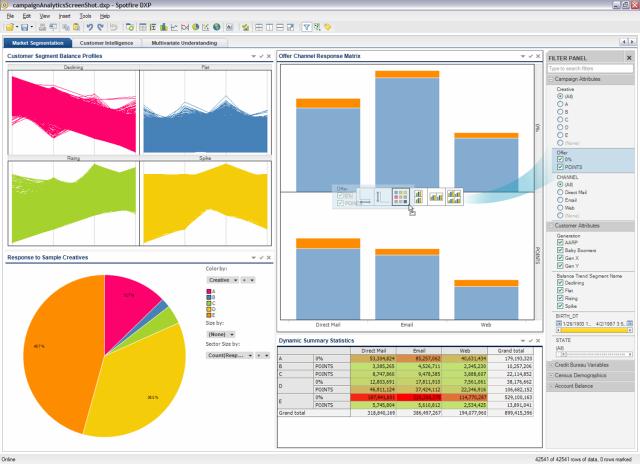Click the yellow tag icon at toolbar end

tap(327, 27)
